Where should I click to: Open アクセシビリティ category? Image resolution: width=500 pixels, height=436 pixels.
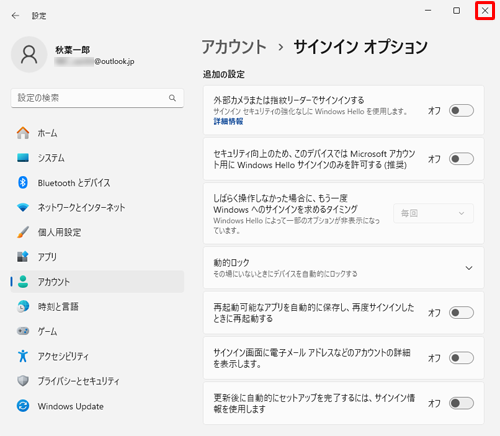(x=97, y=356)
